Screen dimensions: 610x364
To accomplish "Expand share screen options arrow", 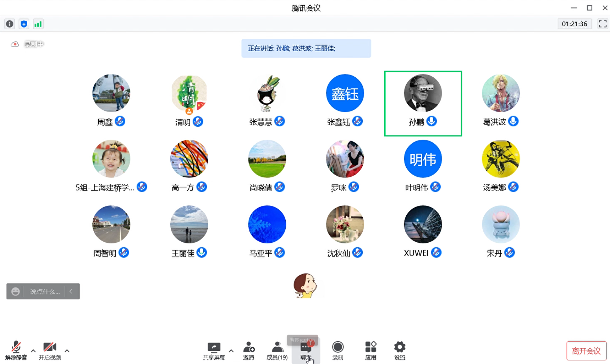I will coord(231,351).
